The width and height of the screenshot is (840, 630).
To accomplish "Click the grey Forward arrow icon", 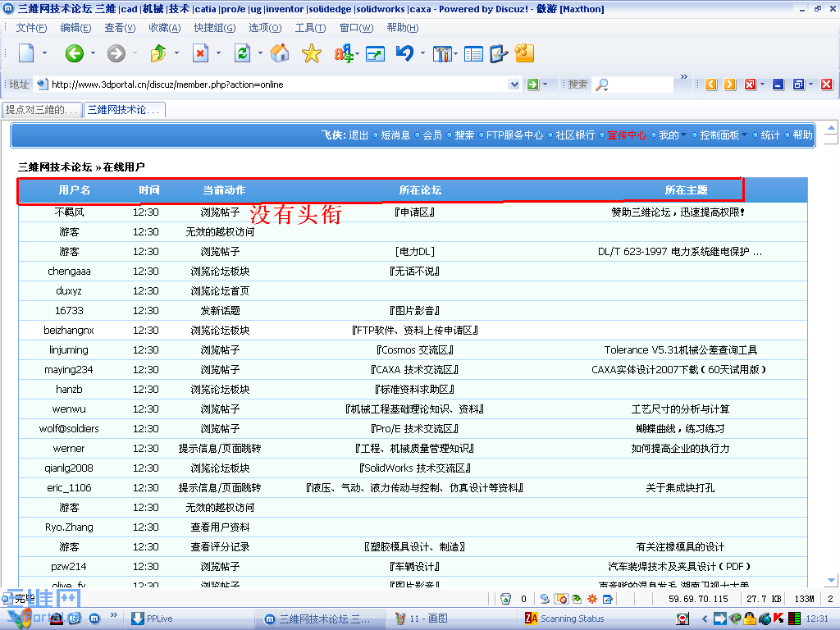I will click(x=116, y=53).
